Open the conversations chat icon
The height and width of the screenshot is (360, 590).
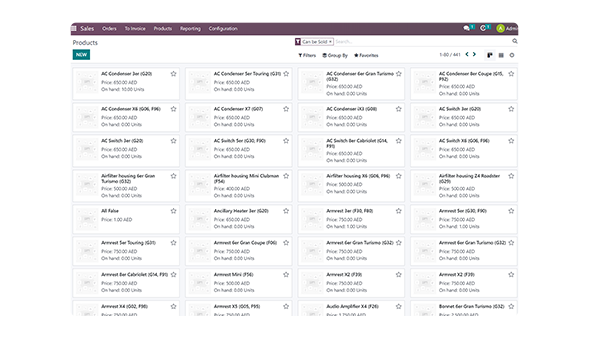(467, 28)
